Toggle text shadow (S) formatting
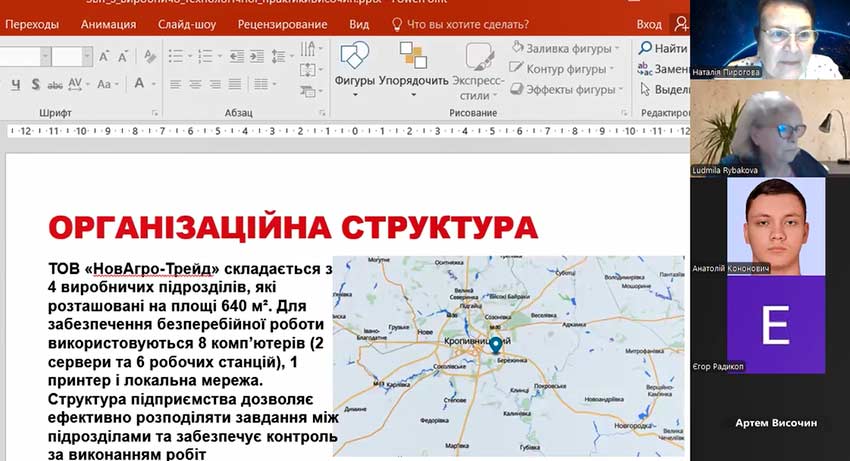850x461 pixels. click(x=35, y=84)
